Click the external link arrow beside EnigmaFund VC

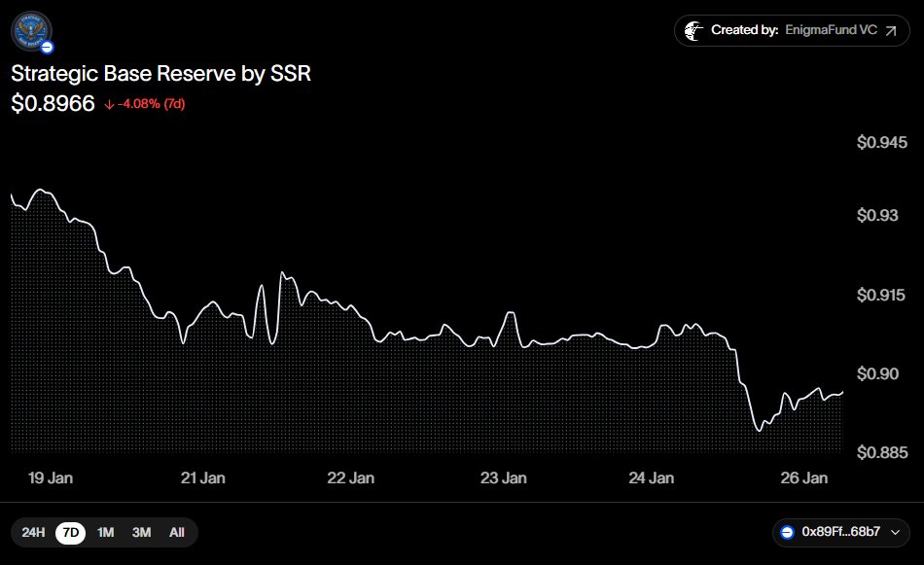[x=891, y=31]
